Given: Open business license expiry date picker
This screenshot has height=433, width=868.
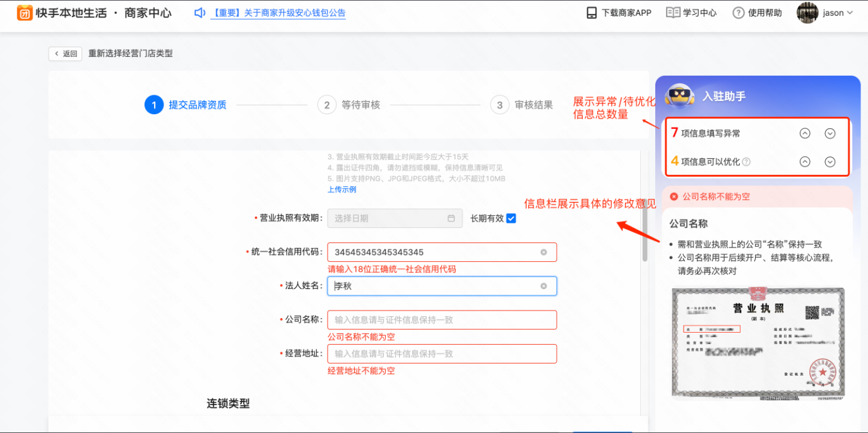Looking at the screenshot, I should [x=395, y=218].
